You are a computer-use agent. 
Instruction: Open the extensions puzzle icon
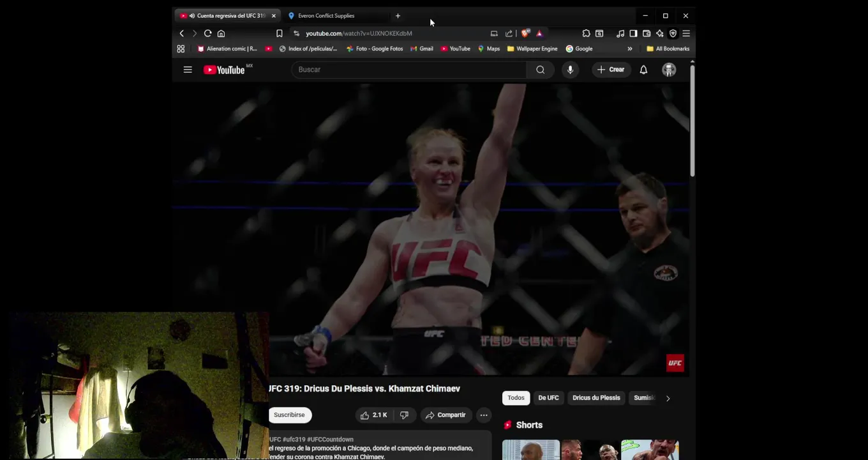tap(586, 33)
